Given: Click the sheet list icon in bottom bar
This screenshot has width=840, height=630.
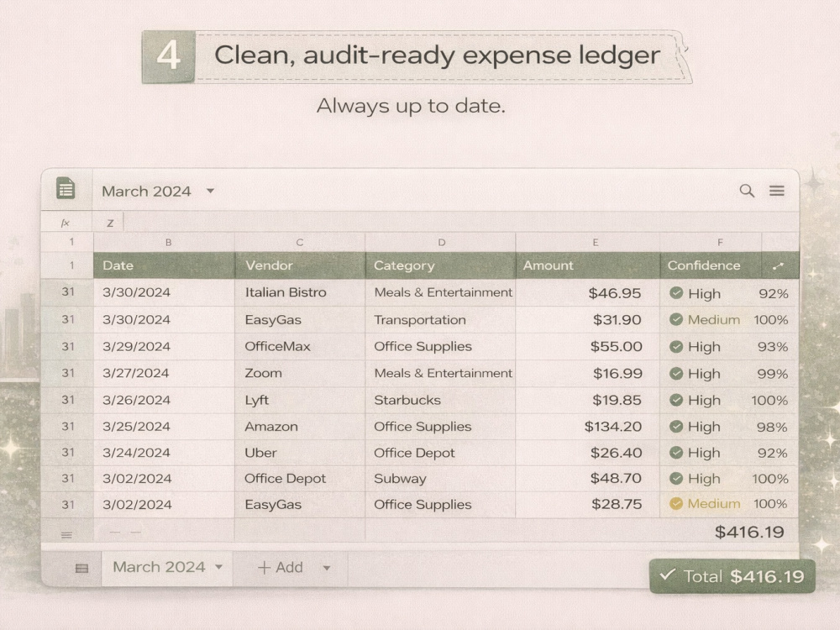Looking at the screenshot, I should click(81, 569).
